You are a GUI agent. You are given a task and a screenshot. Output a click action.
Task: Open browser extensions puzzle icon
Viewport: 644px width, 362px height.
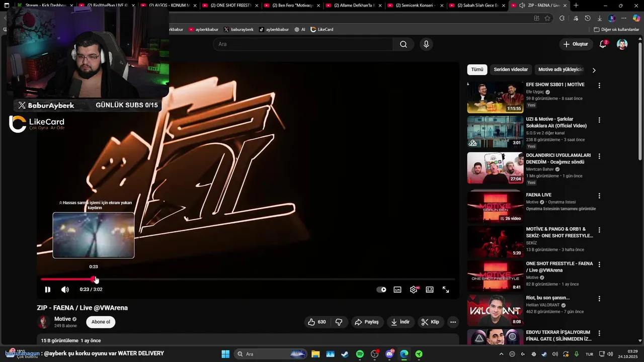(x=562, y=18)
